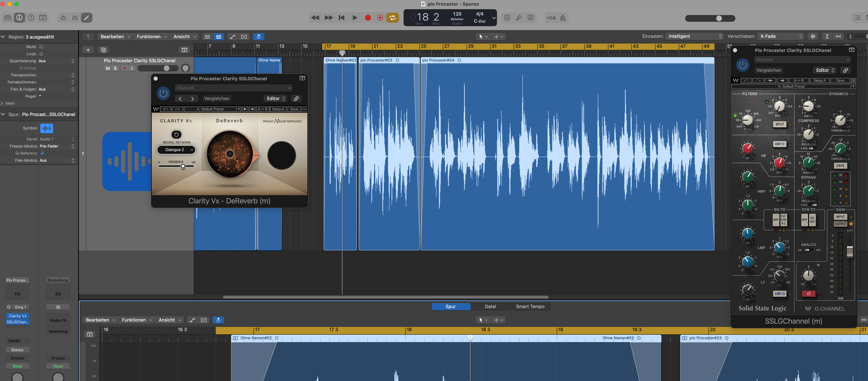Click the waveform zoom icon
This screenshot has width=868, height=381.
[813, 36]
